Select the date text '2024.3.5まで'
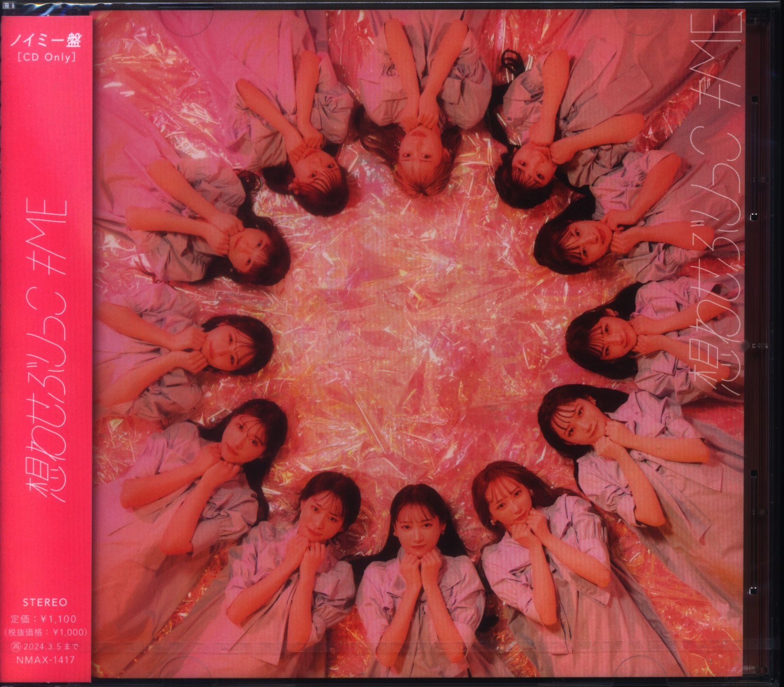This screenshot has width=784, height=687. click(x=50, y=647)
